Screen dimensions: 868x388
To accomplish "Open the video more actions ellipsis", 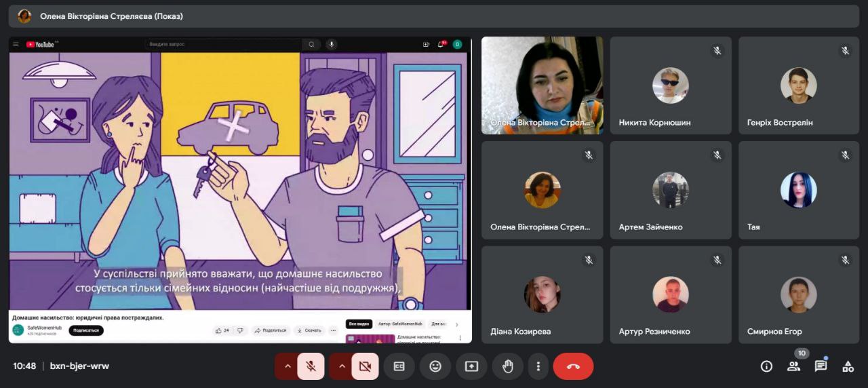I will point(333,330).
